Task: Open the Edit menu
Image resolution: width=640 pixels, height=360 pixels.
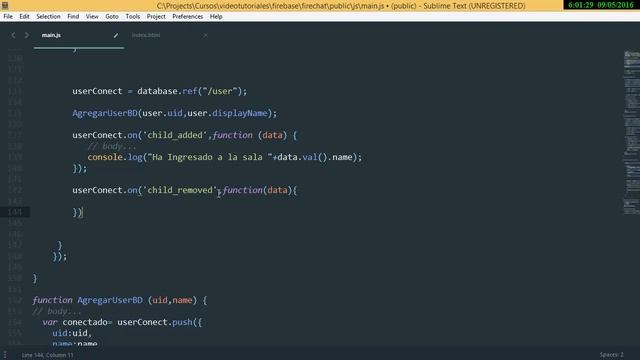Action: click(x=24, y=16)
